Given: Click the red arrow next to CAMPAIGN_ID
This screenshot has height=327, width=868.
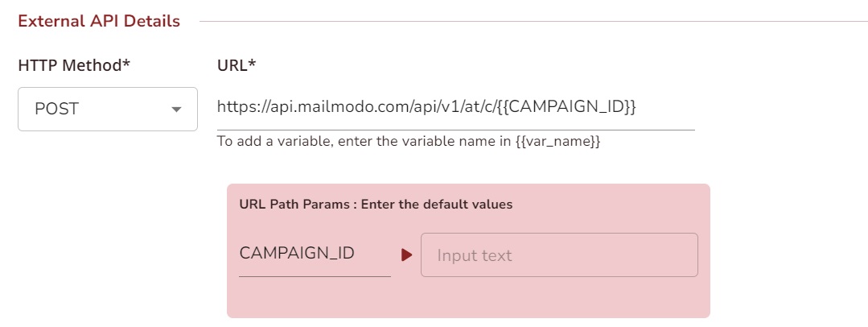Looking at the screenshot, I should point(406,255).
